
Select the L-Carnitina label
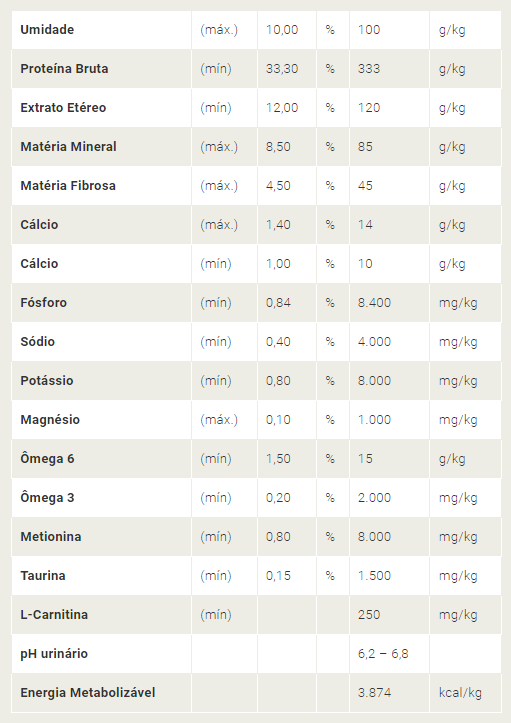coord(54,615)
